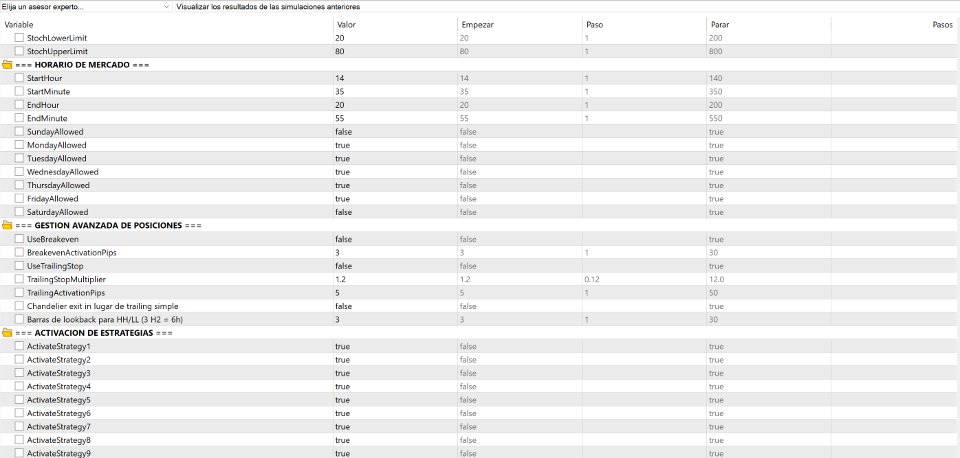This screenshot has width=960, height=458.
Task: Open the ActivateStrategy1 value true cell
Action: [x=396, y=347]
